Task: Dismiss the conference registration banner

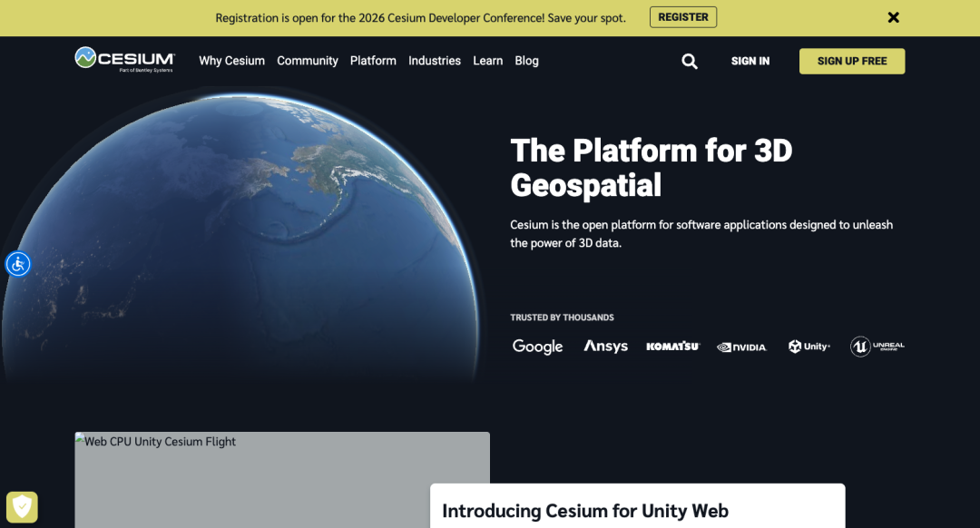Action: pyautogui.click(x=894, y=17)
